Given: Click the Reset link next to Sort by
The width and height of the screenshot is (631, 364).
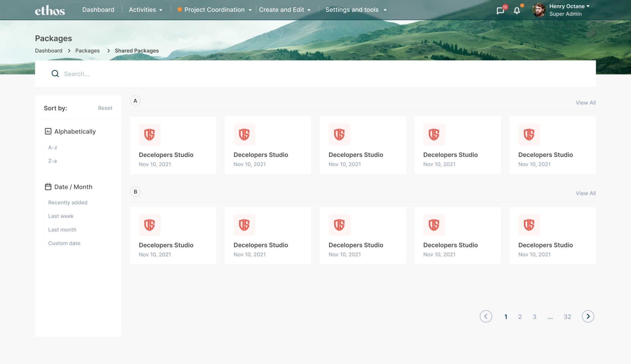Looking at the screenshot, I should 105,108.
